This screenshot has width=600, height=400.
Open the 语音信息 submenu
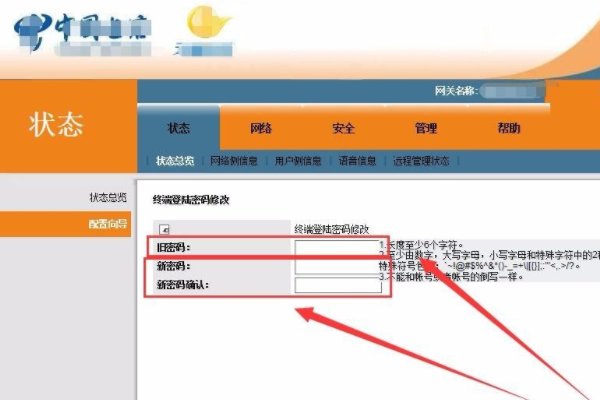[x=357, y=161]
